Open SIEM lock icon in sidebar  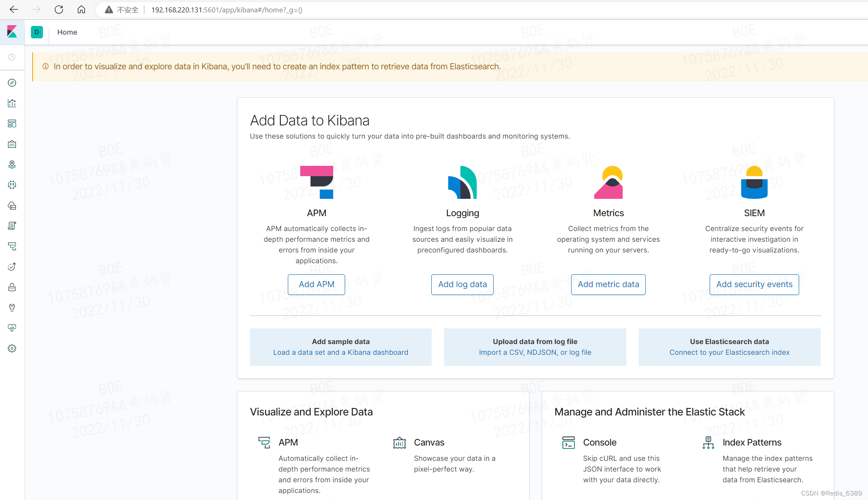click(x=12, y=287)
